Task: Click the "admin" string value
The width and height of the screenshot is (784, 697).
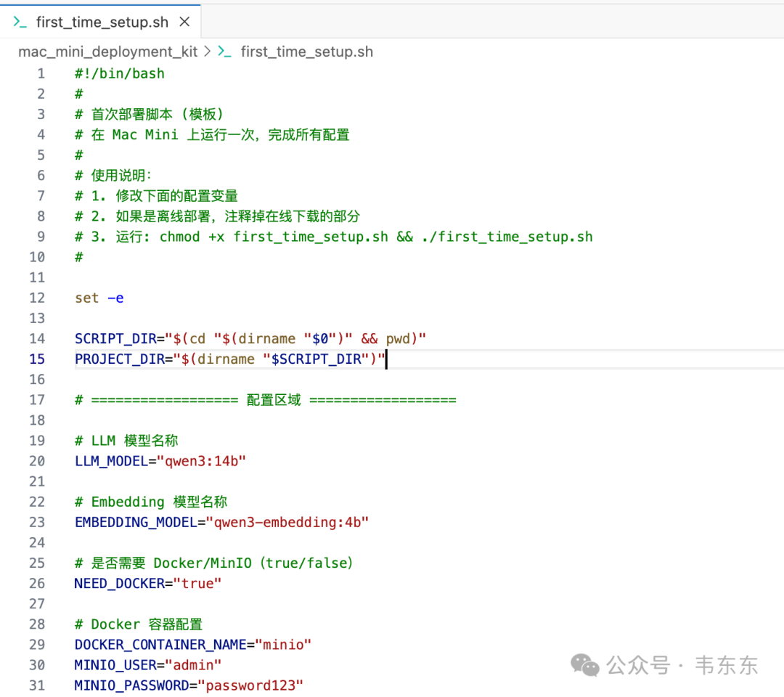Action: point(193,665)
